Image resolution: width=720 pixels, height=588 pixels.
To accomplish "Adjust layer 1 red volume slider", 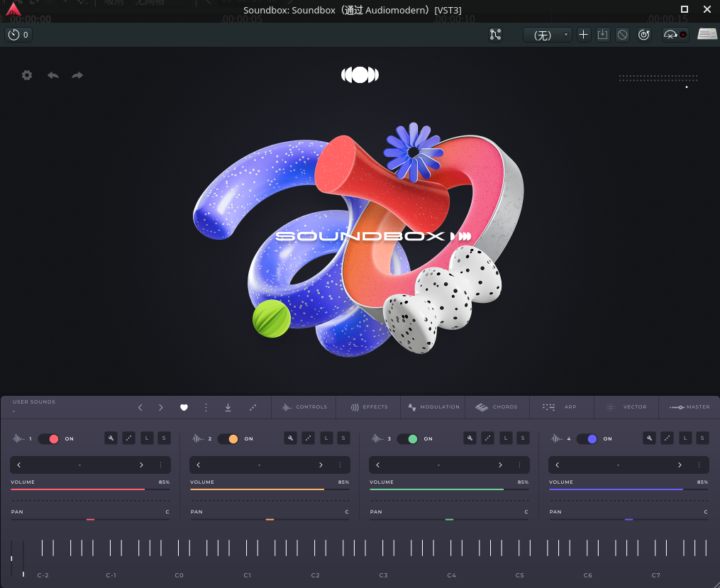I will point(91,489).
